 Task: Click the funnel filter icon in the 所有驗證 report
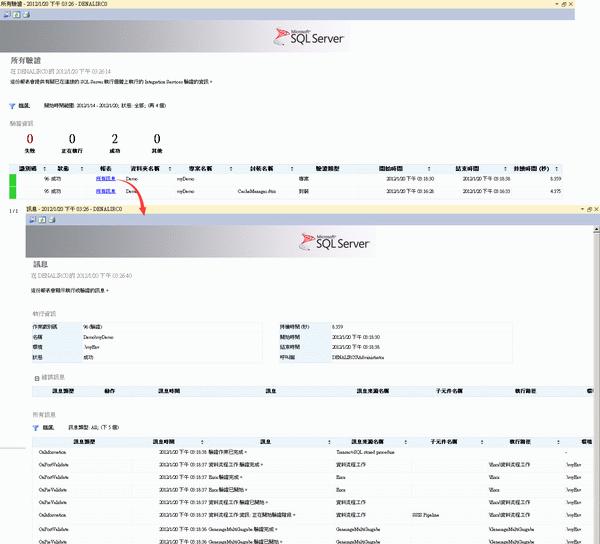pyautogui.click(x=12, y=106)
